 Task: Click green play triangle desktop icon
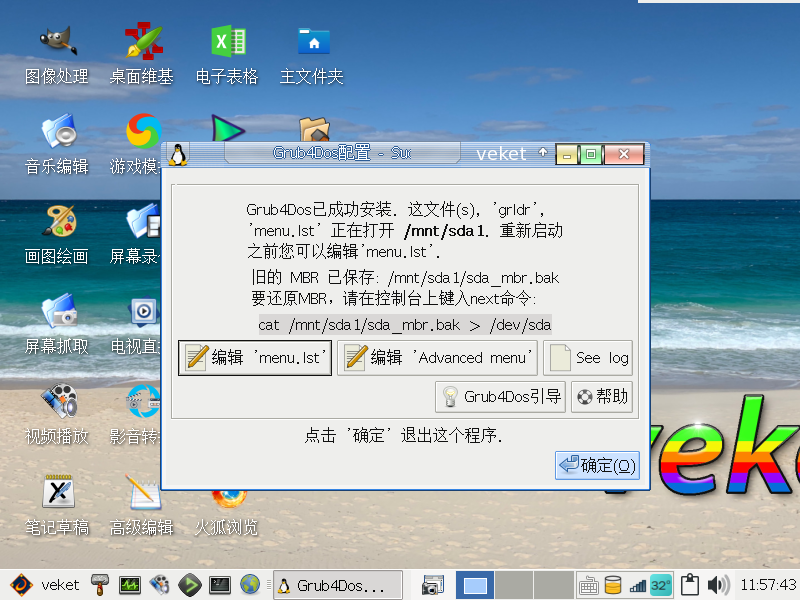pos(228,129)
